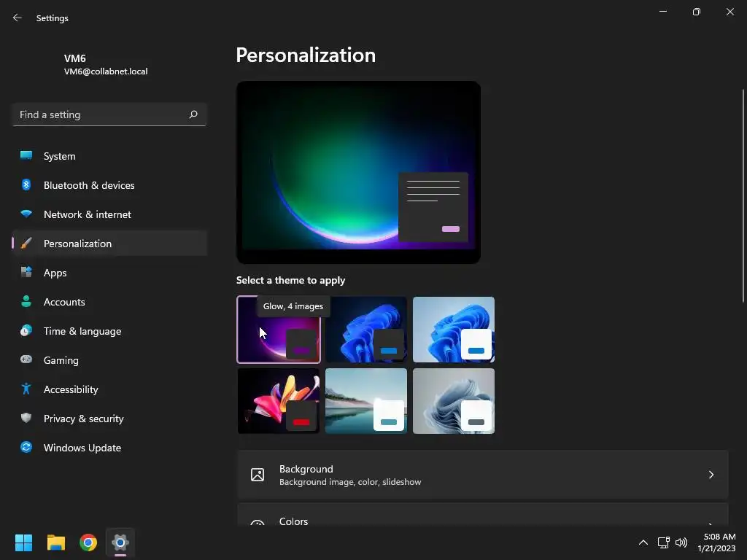Open the System settings category
This screenshot has width=747, height=560.
click(x=109, y=156)
